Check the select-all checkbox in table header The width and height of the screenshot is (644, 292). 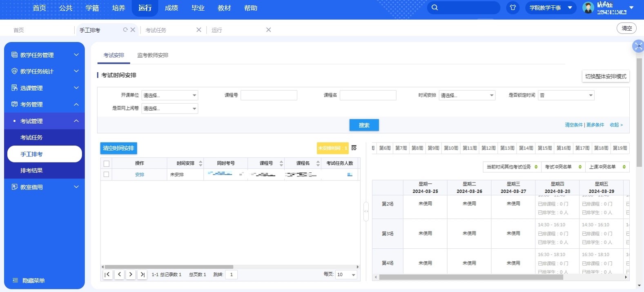tap(107, 163)
